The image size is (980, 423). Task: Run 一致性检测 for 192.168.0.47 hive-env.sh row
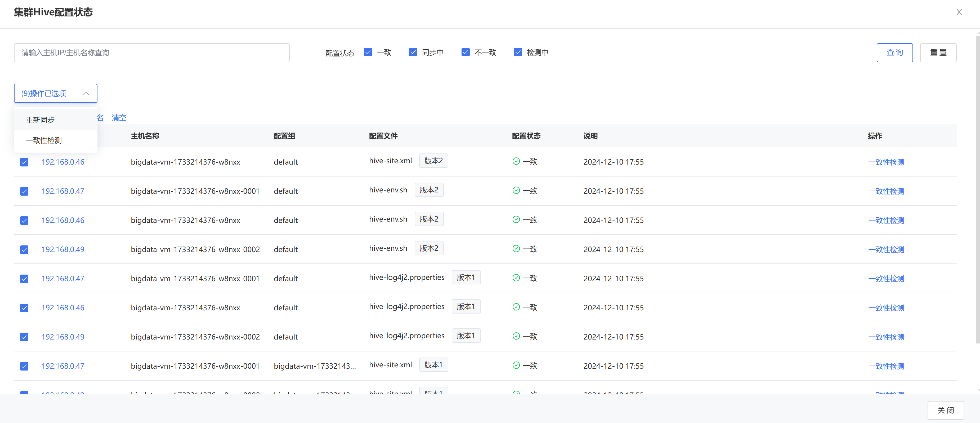pos(886,191)
